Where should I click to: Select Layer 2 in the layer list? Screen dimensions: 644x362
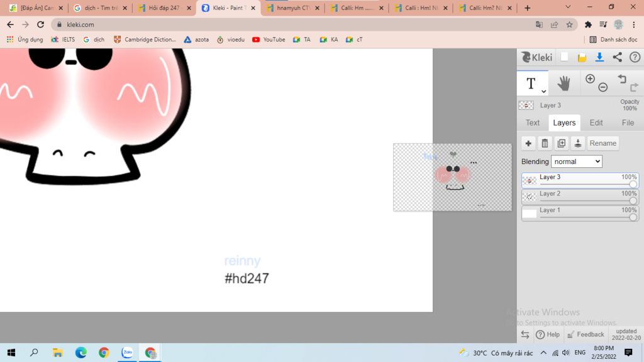click(x=580, y=197)
